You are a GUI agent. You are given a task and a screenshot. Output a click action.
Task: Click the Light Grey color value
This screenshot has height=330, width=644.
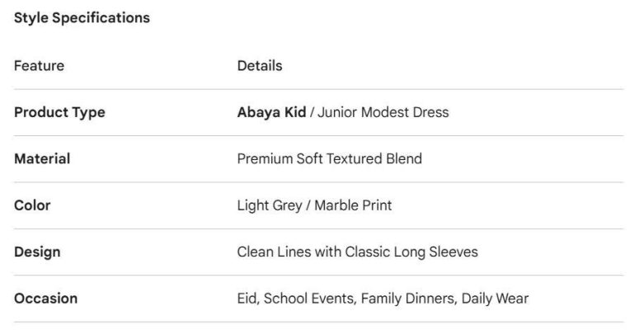[270, 205]
